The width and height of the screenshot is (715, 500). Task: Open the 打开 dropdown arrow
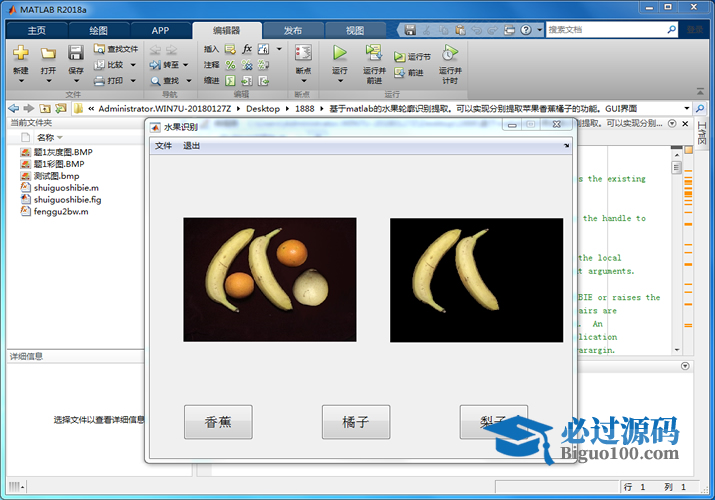(x=48, y=81)
